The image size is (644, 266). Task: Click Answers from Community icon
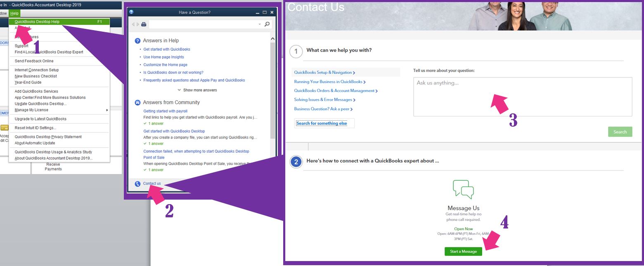tap(137, 103)
